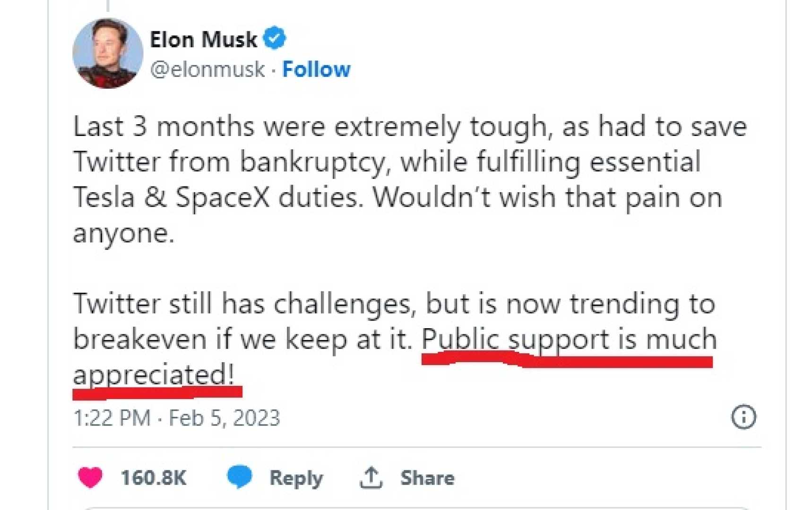Open Elon Musk's profile picture

point(108,53)
